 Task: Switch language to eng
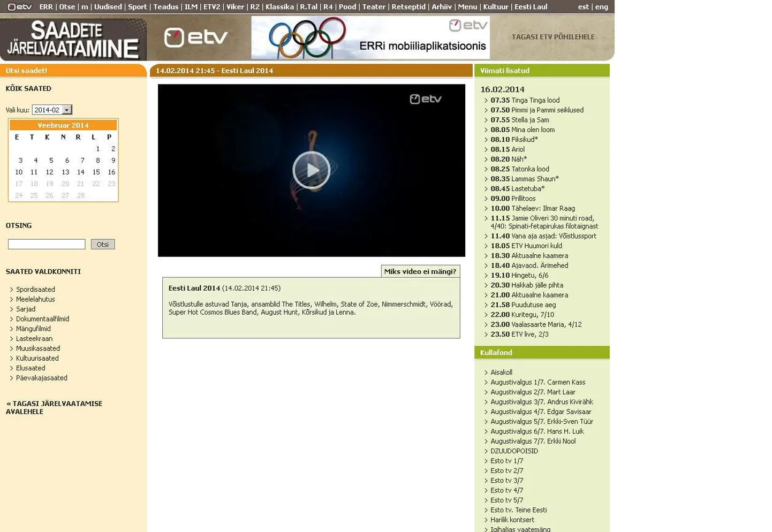[602, 7]
